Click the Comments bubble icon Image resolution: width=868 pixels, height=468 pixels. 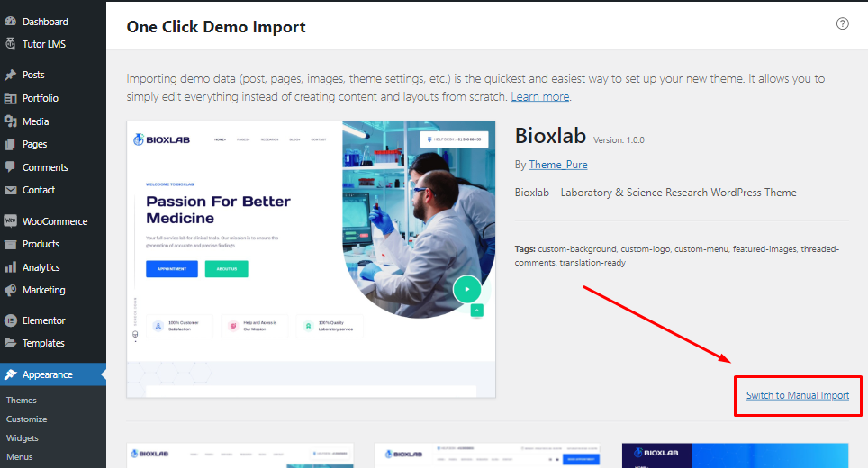pyautogui.click(x=10, y=167)
